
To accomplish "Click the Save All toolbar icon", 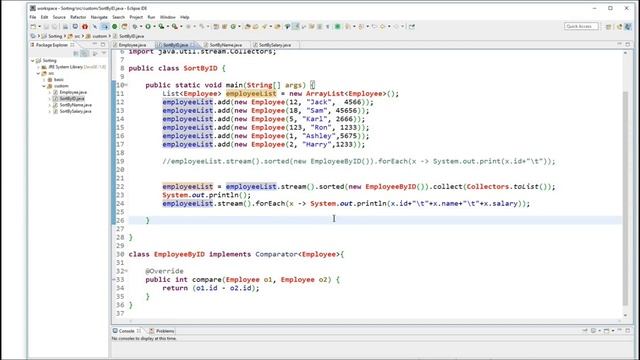I will pos(55,27).
